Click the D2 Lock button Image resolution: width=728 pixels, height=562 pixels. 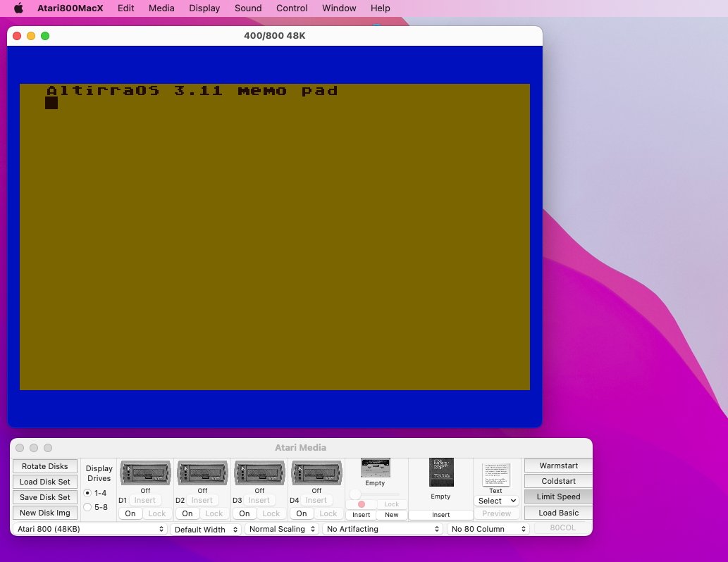pyautogui.click(x=214, y=513)
